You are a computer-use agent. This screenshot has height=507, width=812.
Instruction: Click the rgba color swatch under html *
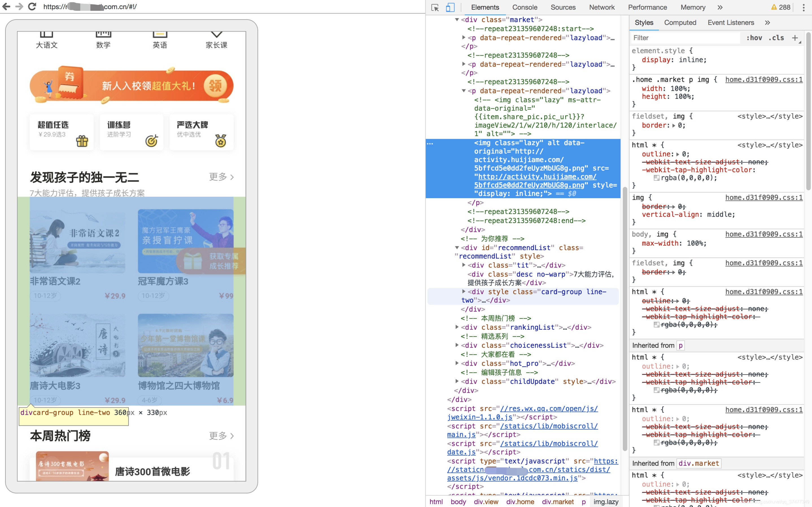pyautogui.click(x=656, y=178)
